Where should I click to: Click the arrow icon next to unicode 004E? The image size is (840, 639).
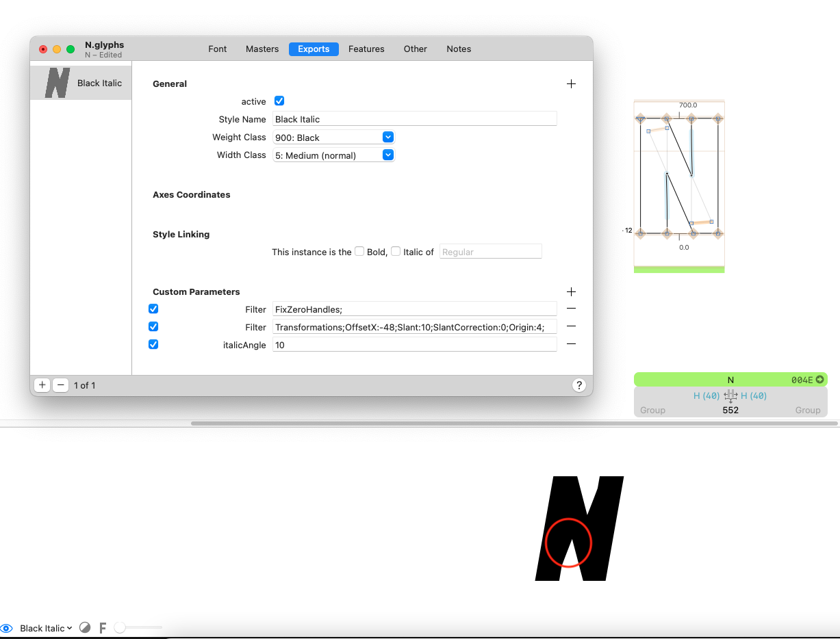pos(819,380)
